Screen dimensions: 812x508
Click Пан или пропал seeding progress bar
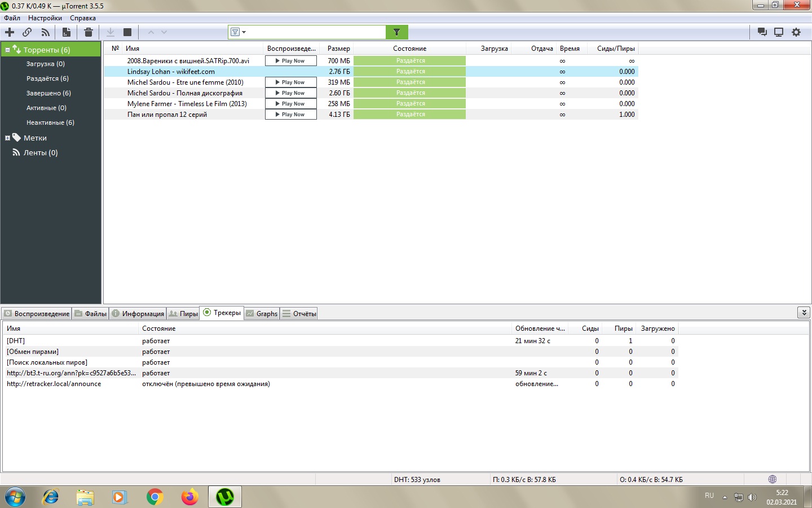click(x=410, y=114)
